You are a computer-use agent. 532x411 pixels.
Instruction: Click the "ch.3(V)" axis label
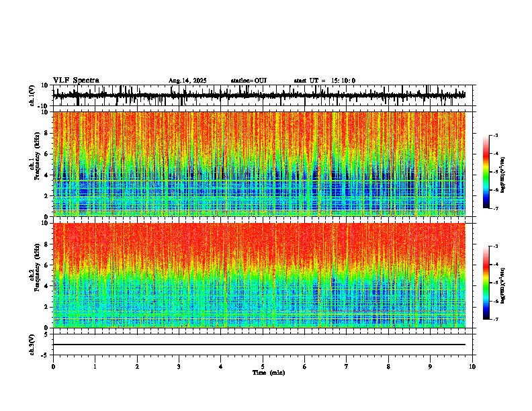tap(32, 345)
